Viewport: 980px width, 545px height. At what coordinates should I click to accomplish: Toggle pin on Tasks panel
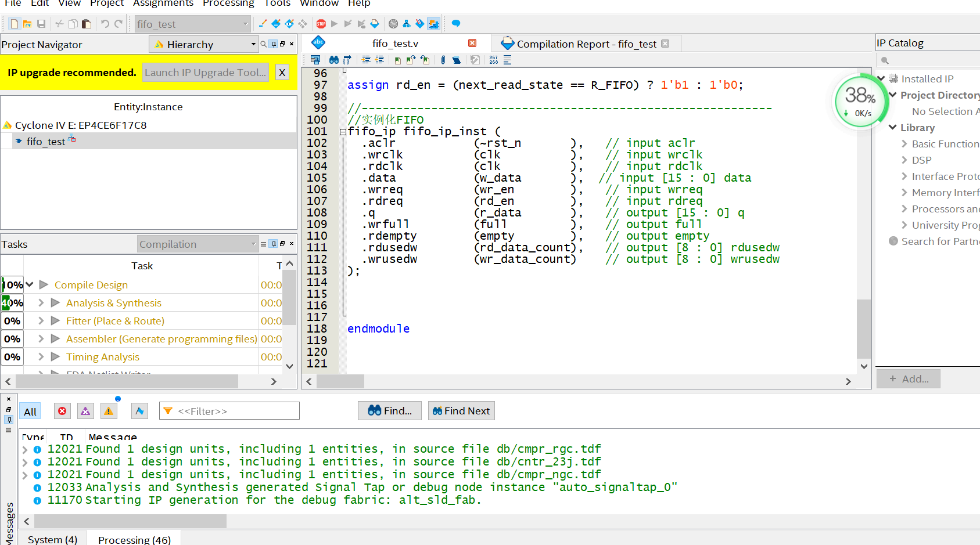[x=274, y=244]
